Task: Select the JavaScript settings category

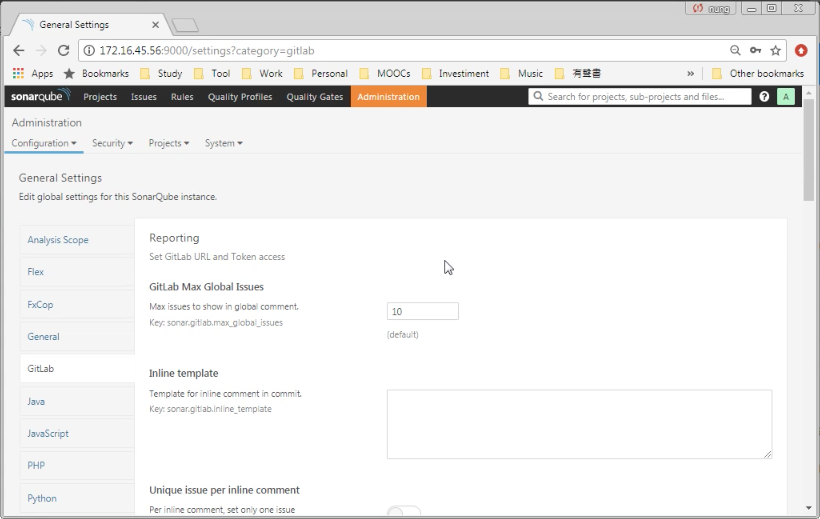Action: click(x=77, y=433)
